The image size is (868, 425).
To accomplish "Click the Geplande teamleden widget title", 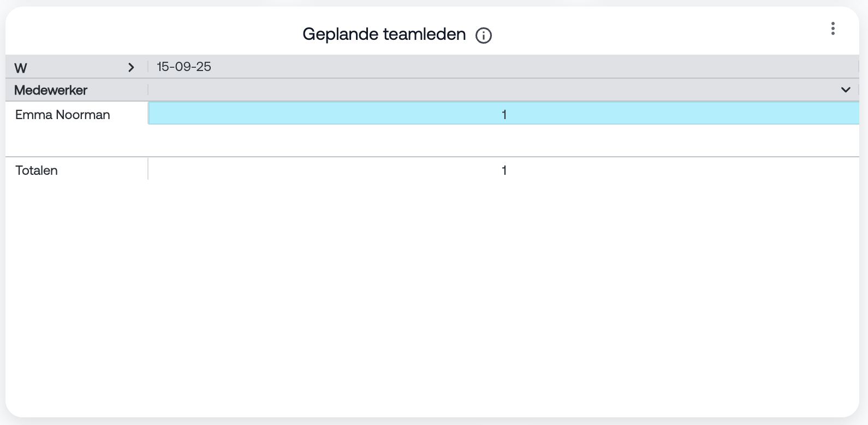I will [x=384, y=34].
